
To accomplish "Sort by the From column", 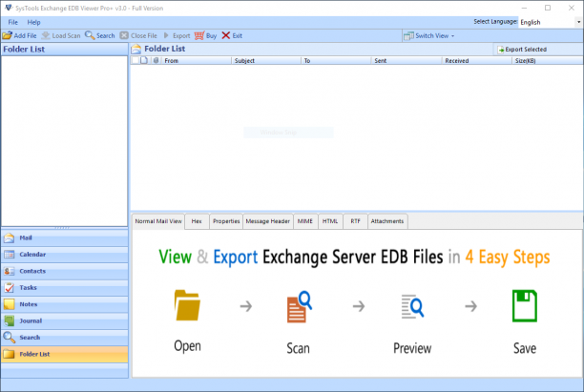I will click(x=197, y=61).
